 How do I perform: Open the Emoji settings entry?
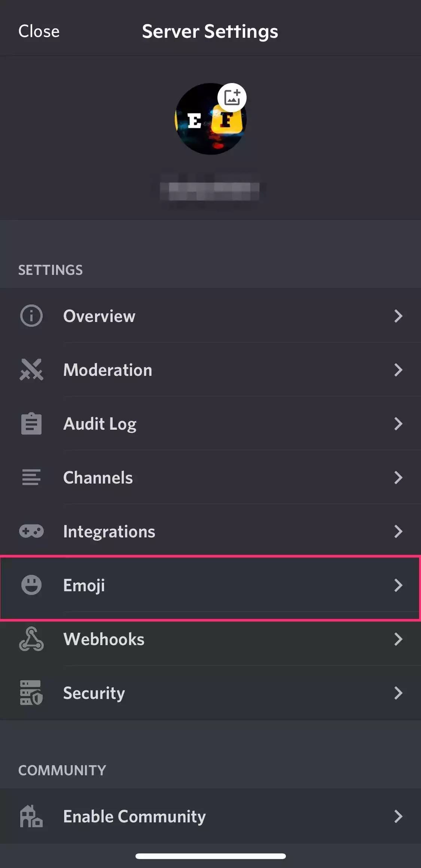84,585
